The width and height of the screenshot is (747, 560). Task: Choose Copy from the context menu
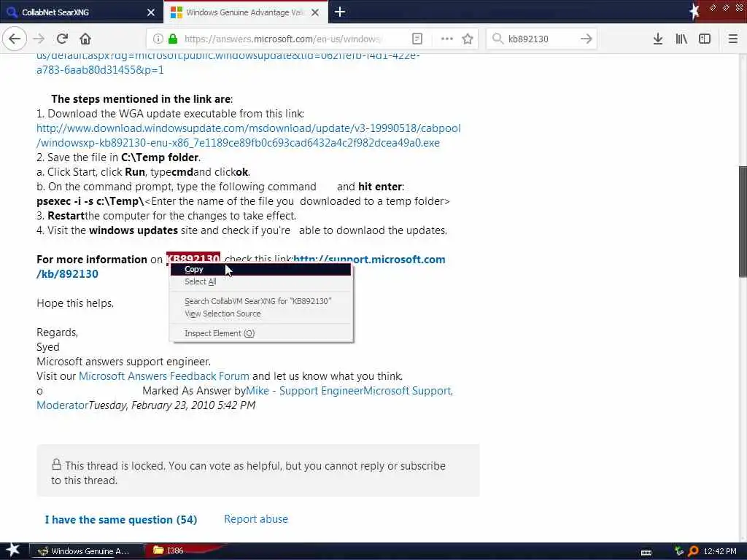coord(260,269)
